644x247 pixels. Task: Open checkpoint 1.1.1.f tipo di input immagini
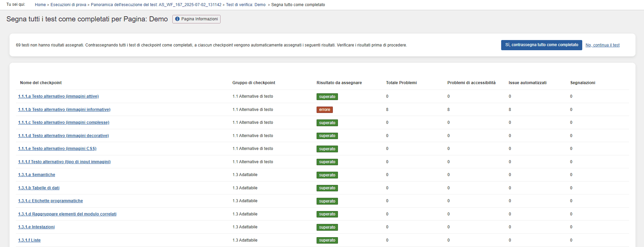64,162
